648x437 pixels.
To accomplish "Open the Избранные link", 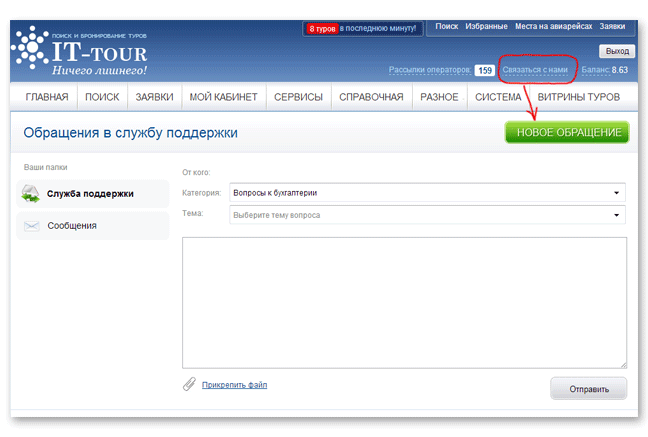I will click(486, 26).
